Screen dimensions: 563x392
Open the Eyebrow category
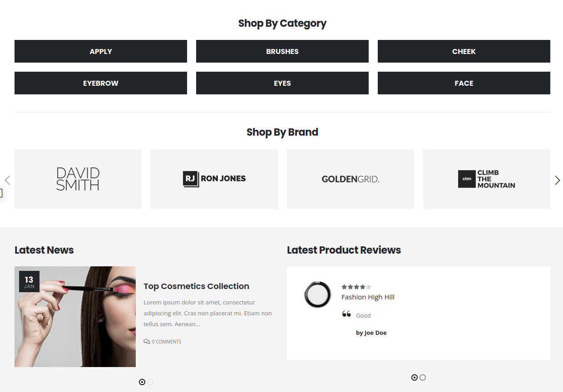(101, 83)
